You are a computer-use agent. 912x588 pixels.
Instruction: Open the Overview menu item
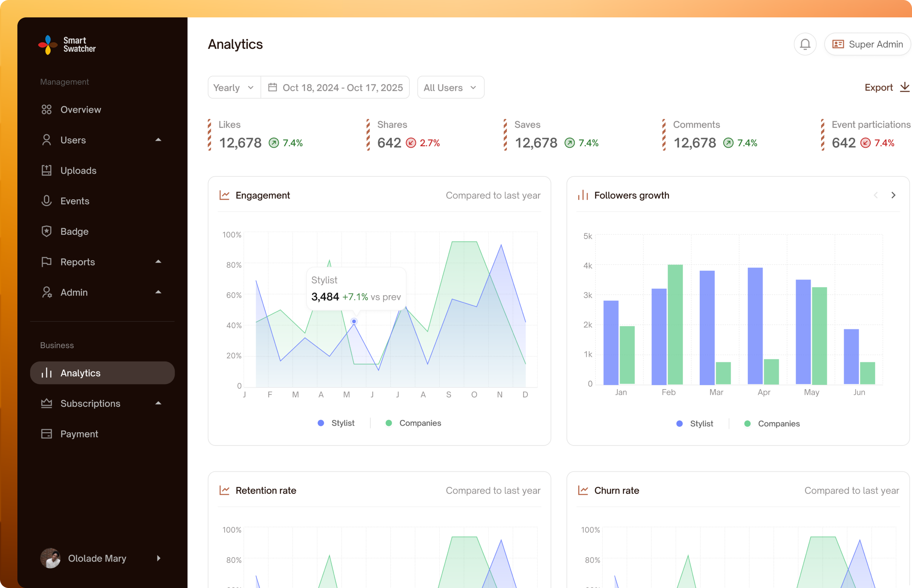click(x=80, y=109)
